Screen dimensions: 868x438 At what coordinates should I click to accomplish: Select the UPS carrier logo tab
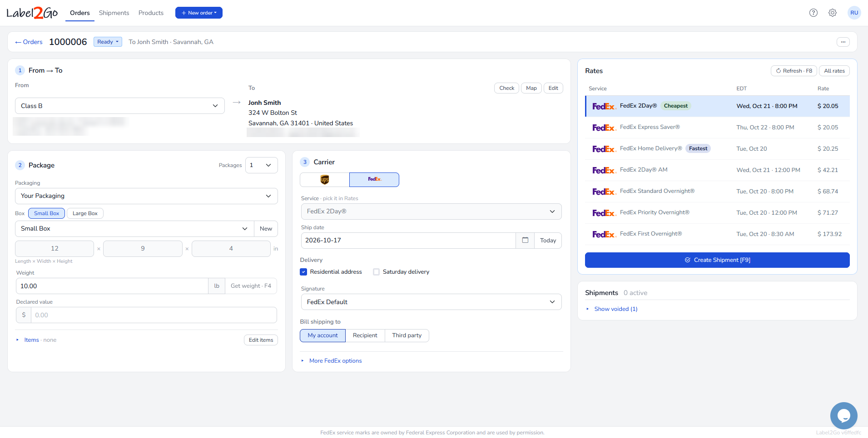[x=324, y=180]
